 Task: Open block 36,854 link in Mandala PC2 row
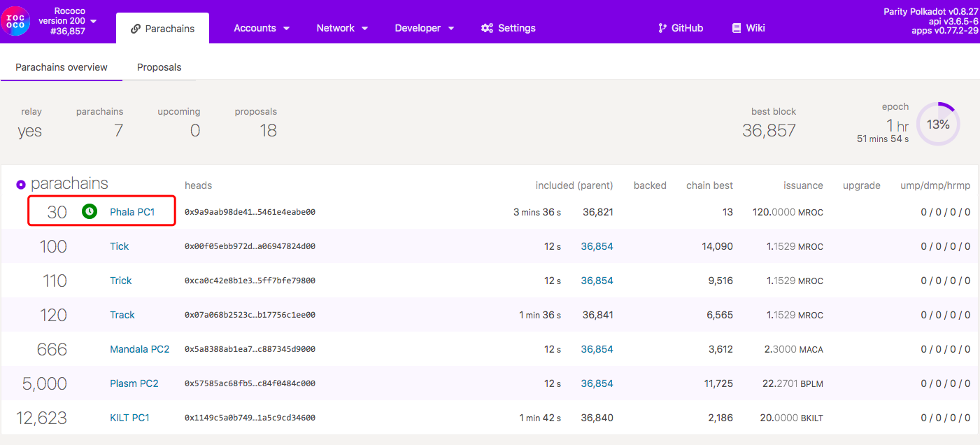pyautogui.click(x=597, y=349)
